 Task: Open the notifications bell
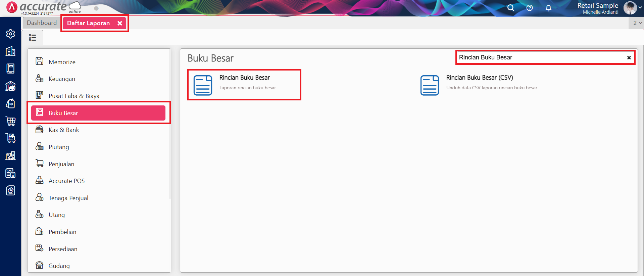(548, 8)
